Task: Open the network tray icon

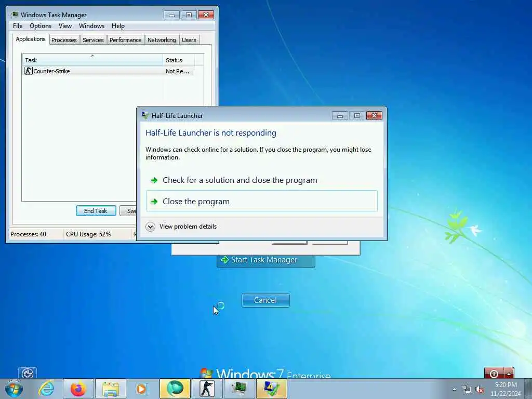Action: (x=467, y=389)
